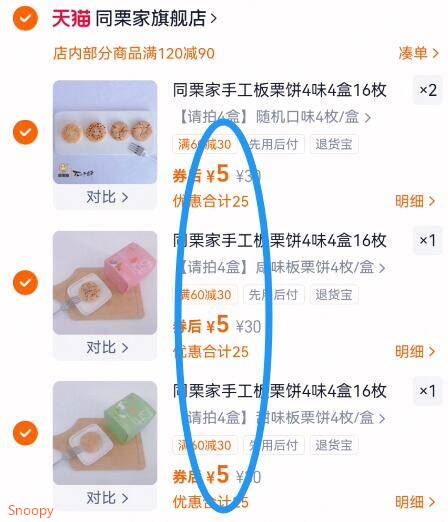Viewport: 448px width, 522px height.
Task: Toggle the pink box item checkbox
Action: [x=25, y=282]
